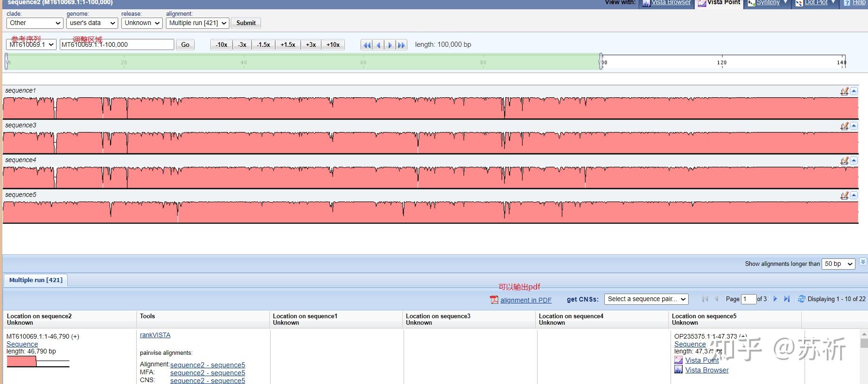Screen dimensions: 868x384
Task: Move region right with single-arrow icon
Action: (390, 45)
